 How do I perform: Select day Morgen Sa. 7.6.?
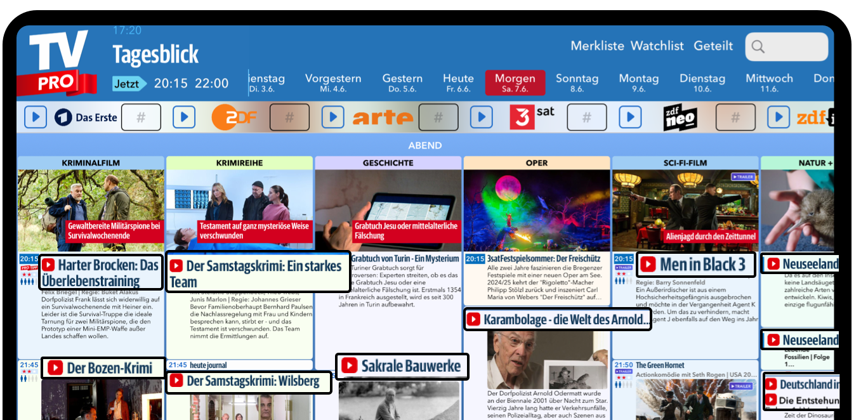515,82
